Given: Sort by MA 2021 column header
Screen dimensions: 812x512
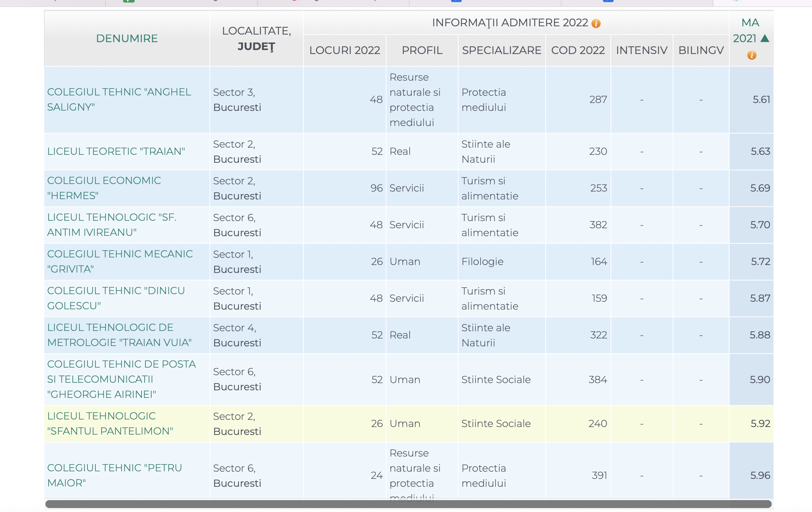Looking at the screenshot, I should [x=745, y=31].
